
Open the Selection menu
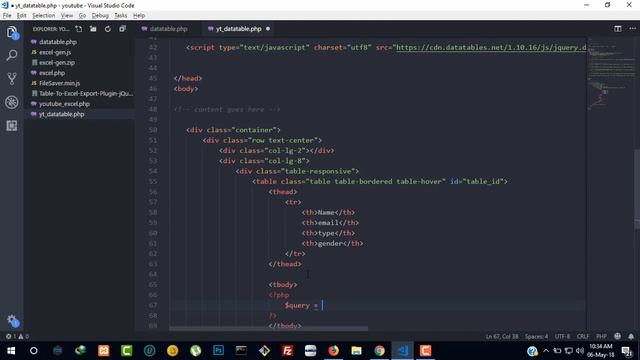(44, 16)
